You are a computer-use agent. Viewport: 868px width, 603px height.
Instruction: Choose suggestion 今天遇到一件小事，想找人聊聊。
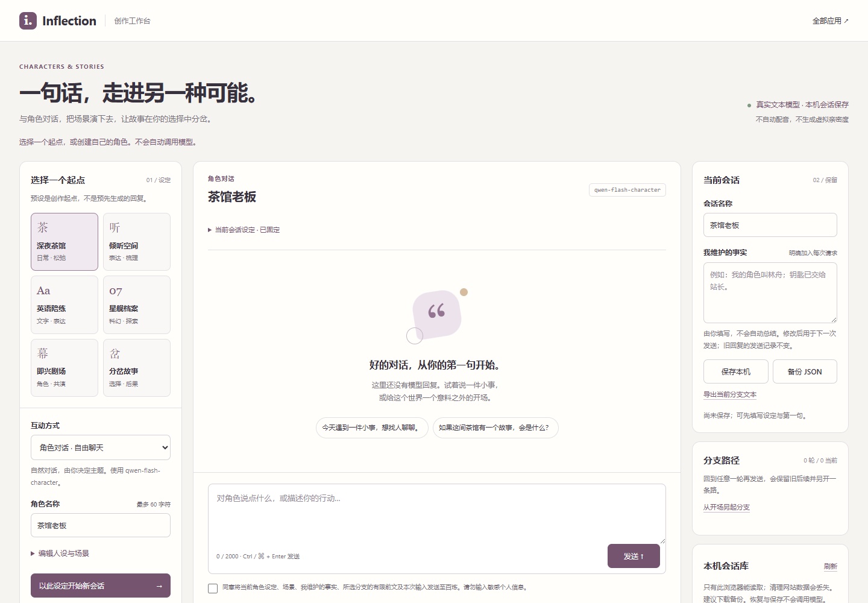[372, 428]
